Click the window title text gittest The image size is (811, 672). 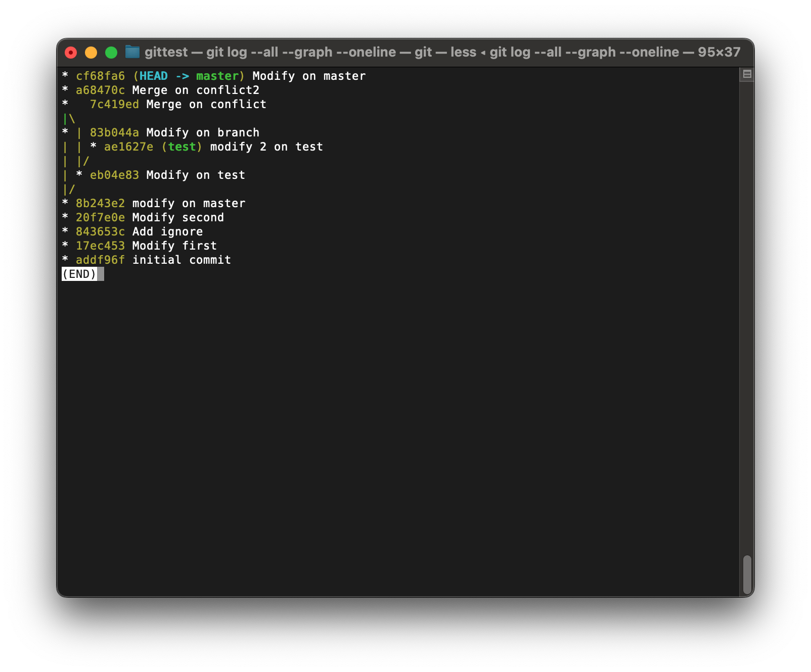tap(166, 52)
